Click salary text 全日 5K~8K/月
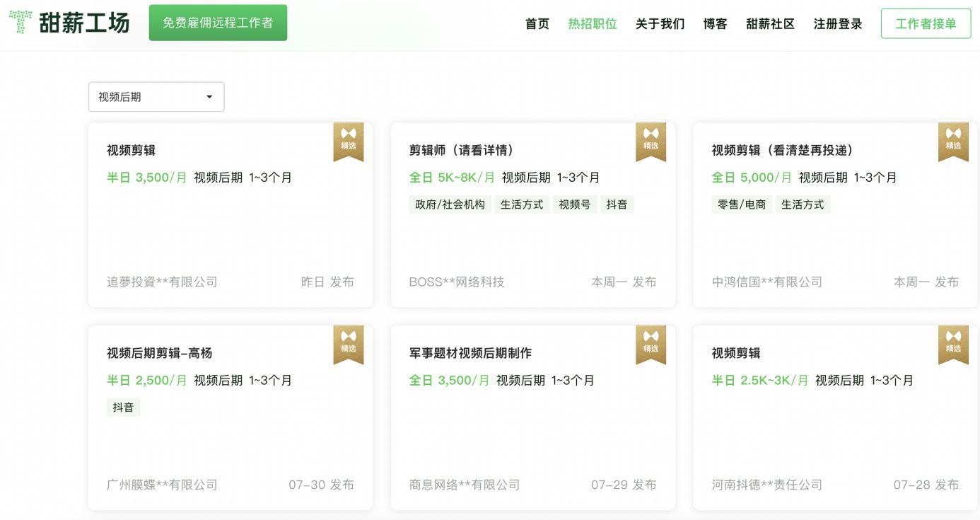Image resolution: width=980 pixels, height=520 pixels. [x=452, y=178]
